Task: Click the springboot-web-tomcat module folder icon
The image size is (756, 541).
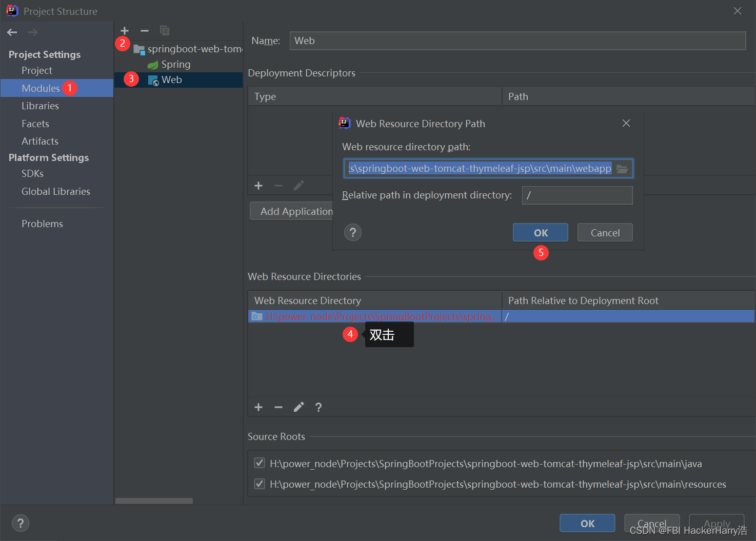Action: click(x=139, y=49)
